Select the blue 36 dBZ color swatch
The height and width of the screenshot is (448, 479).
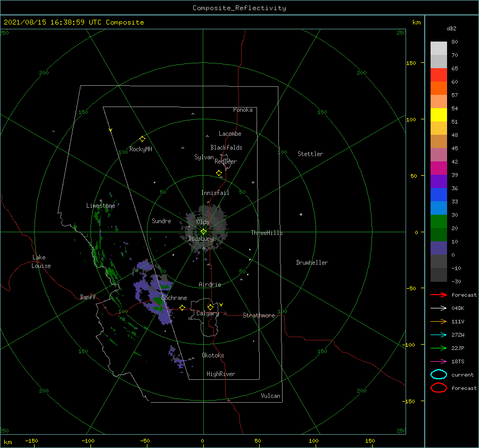point(439,194)
